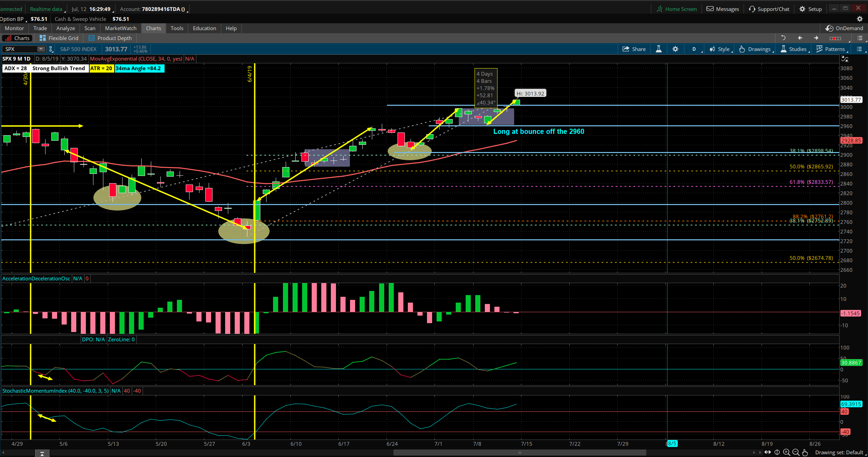Open the SPX symbol dropdown arrow
This screenshot has height=457, width=868.
click(x=41, y=49)
